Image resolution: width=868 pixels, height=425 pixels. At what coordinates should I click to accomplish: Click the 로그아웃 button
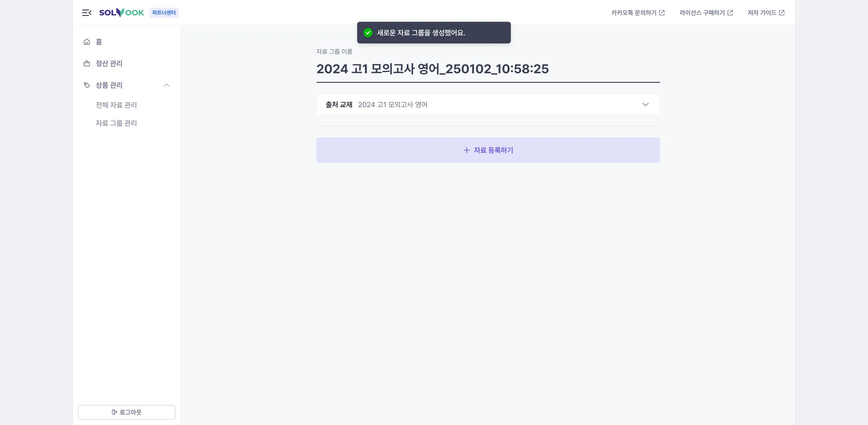[127, 412]
